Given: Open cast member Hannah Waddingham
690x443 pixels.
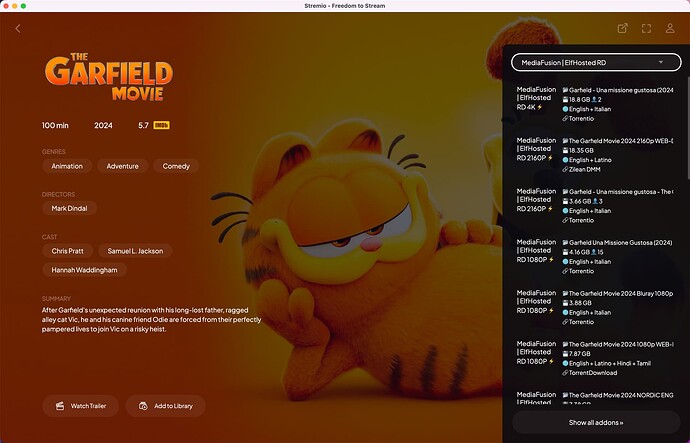Looking at the screenshot, I should (x=84, y=270).
